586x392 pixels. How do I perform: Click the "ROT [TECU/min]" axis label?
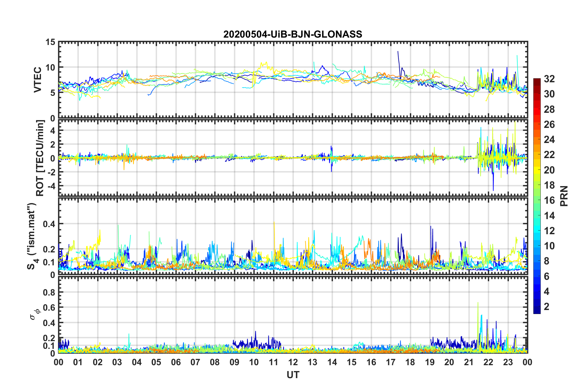[x=40, y=158]
